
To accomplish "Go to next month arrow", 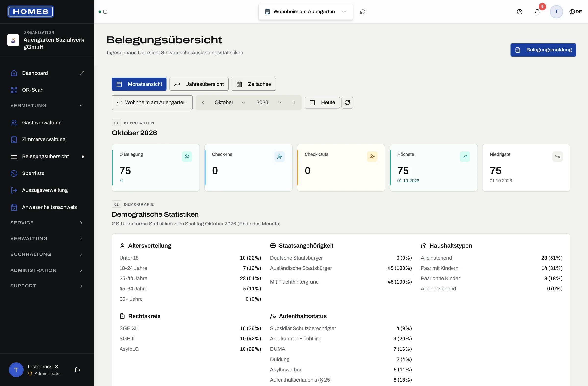I will pos(294,102).
